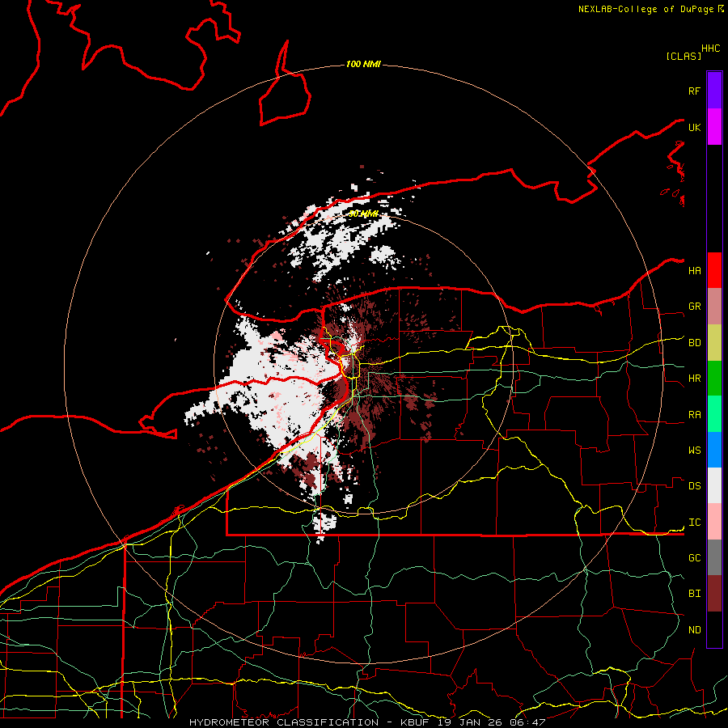This screenshot has width=728, height=728.
Task: Select the GC legend label
Action: [694, 558]
